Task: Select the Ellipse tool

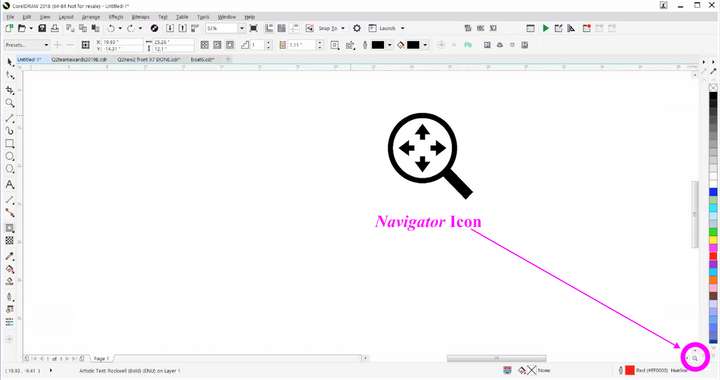Action: click(10, 157)
